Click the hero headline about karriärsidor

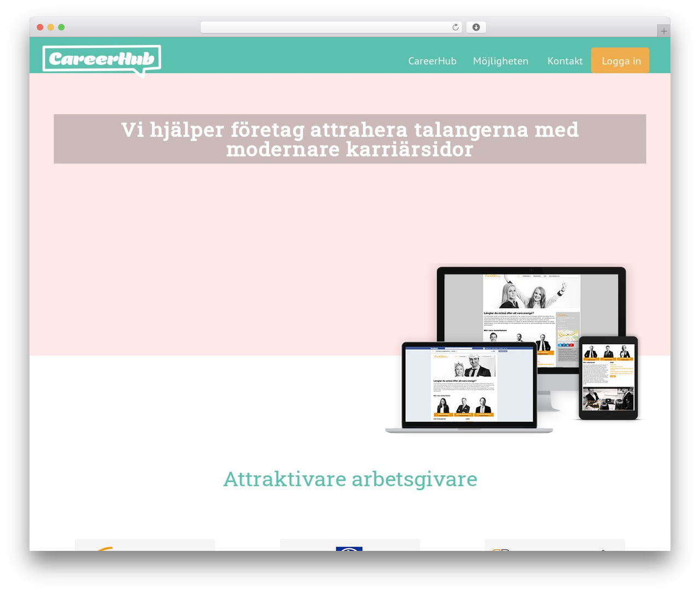[x=350, y=139]
